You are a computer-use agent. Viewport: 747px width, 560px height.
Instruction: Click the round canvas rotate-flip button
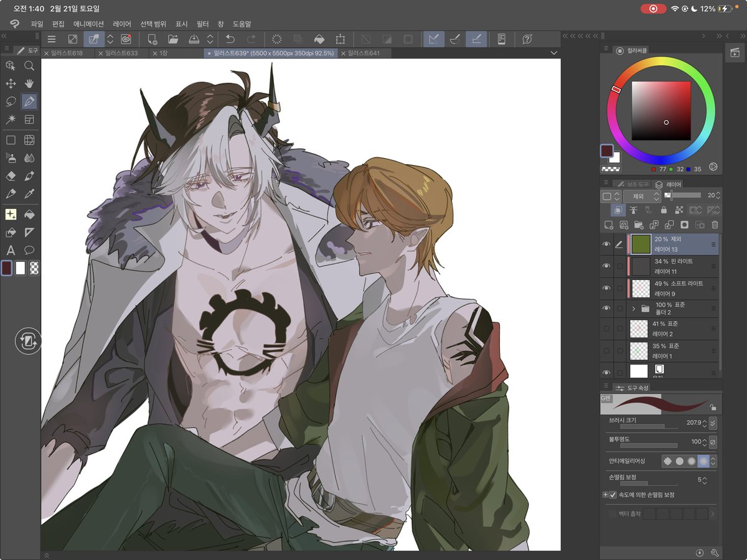28,341
